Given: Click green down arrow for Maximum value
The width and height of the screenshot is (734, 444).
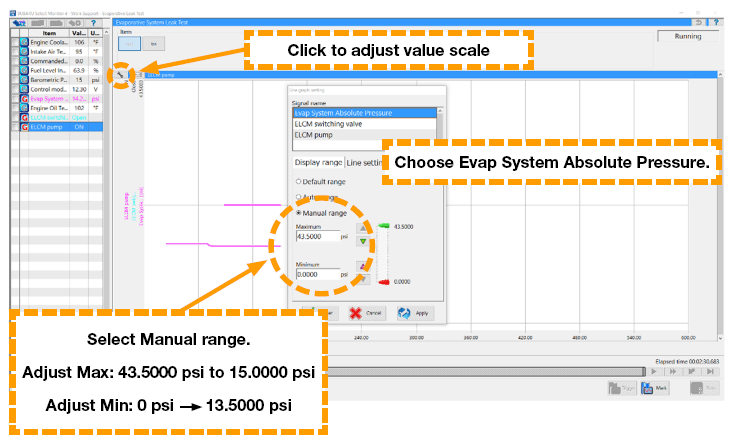Looking at the screenshot, I should click(x=362, y=241).
